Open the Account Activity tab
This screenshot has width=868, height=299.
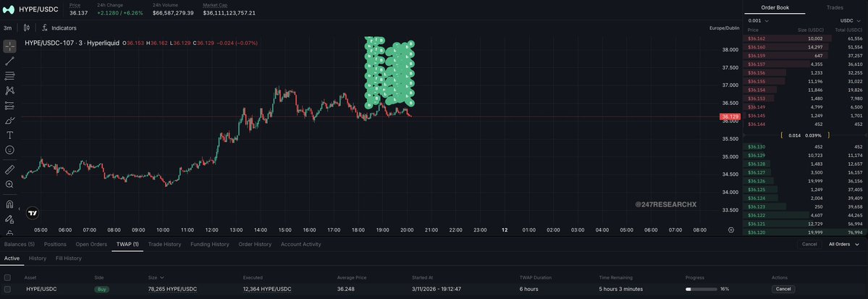coord(300,244)
